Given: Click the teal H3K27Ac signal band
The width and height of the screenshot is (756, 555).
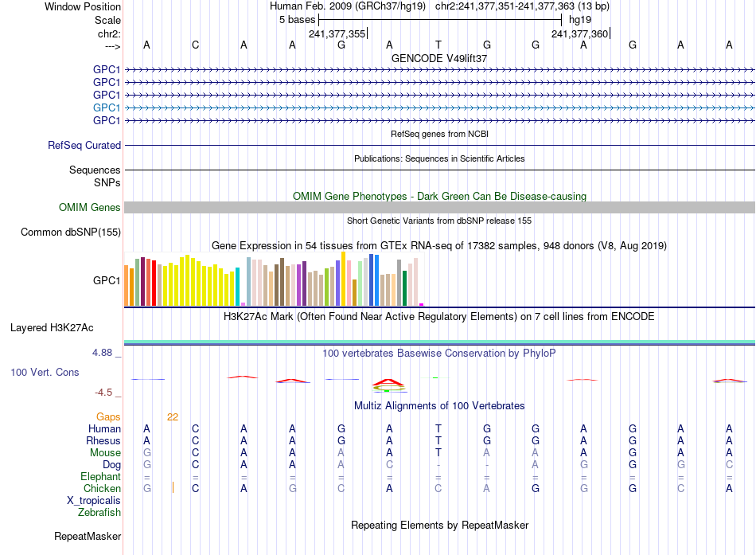Looking at the screenshot, I should click(x=439, y=342).
